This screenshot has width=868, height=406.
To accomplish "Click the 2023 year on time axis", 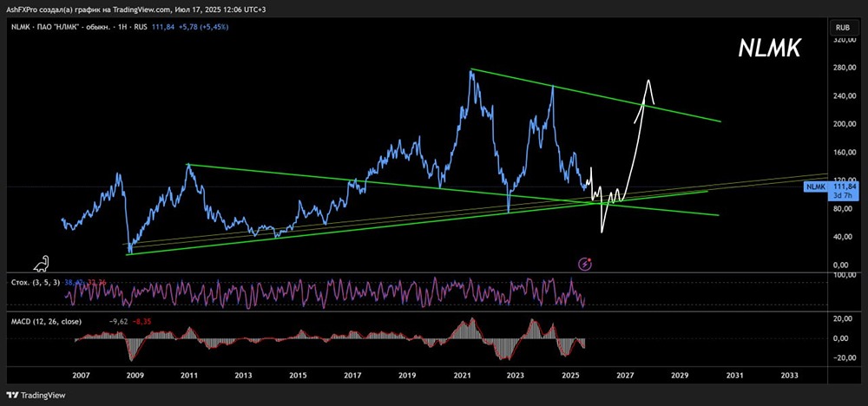I will [x=516, y=375].
